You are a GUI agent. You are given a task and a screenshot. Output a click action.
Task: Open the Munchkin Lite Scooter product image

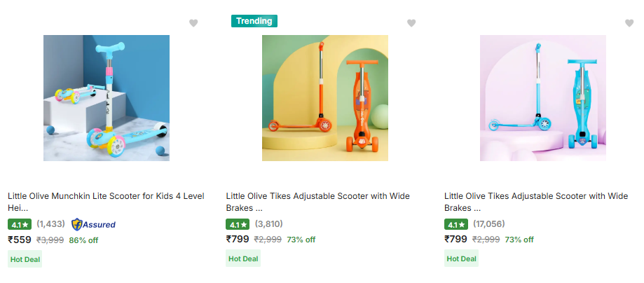[107, 98]
